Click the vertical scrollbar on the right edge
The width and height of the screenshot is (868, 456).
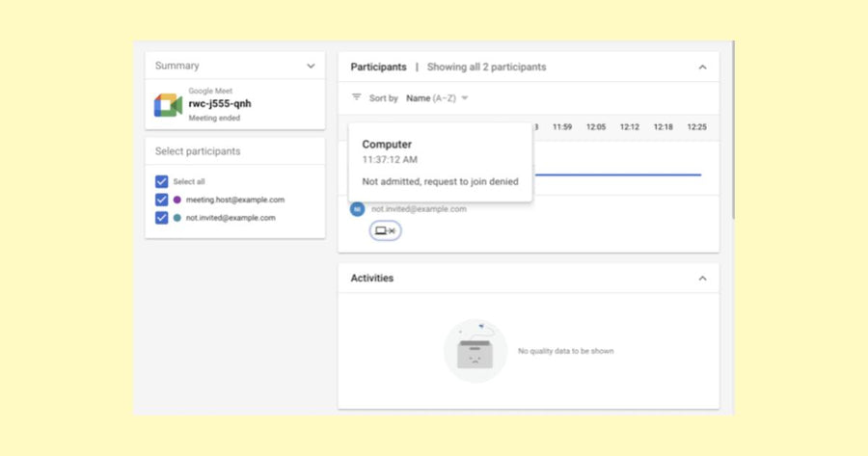[733, 130]
